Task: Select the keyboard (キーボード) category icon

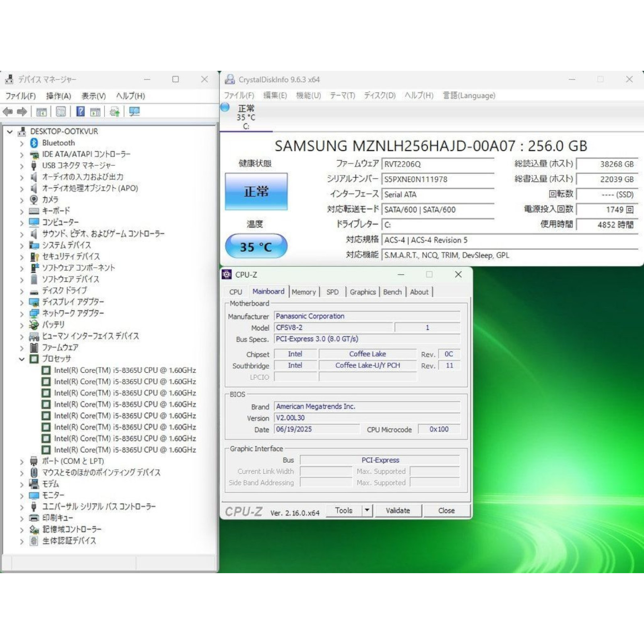Action: coord(34,211)
